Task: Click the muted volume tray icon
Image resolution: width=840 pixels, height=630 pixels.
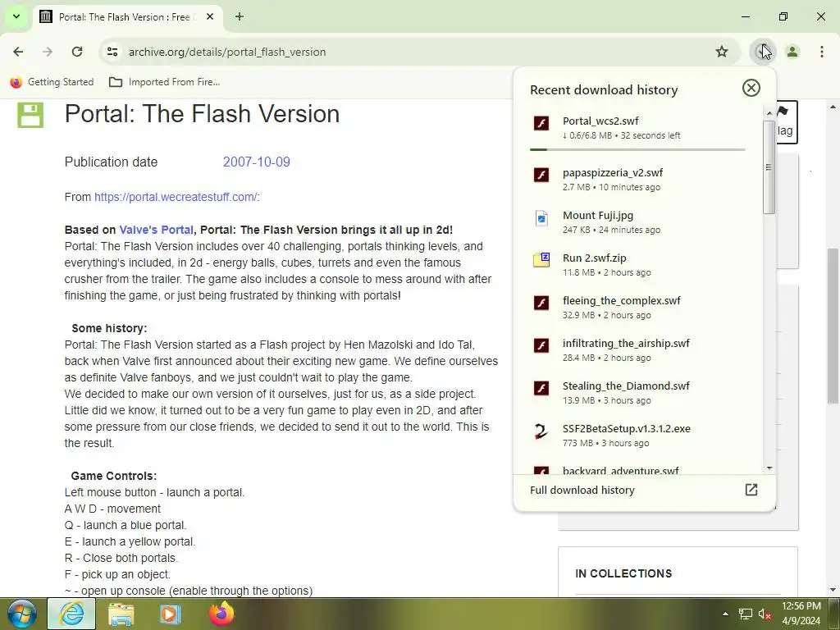Action: point(765,614)
